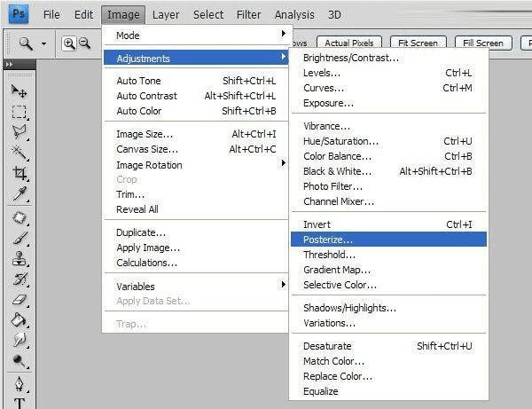Select Image Size in Image menu
This screenshot has height=409, width=532.
coord(196,134)
